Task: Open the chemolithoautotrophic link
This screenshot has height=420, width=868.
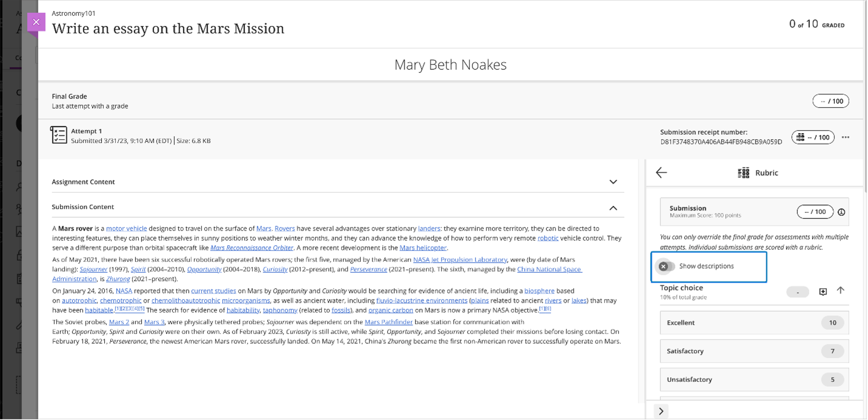Action: click(186, 300)
